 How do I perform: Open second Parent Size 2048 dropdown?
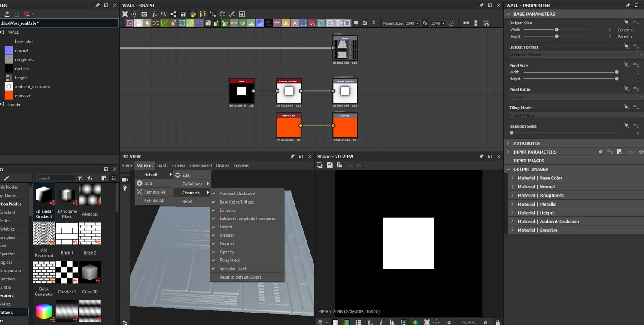click(x=438, y=23)
